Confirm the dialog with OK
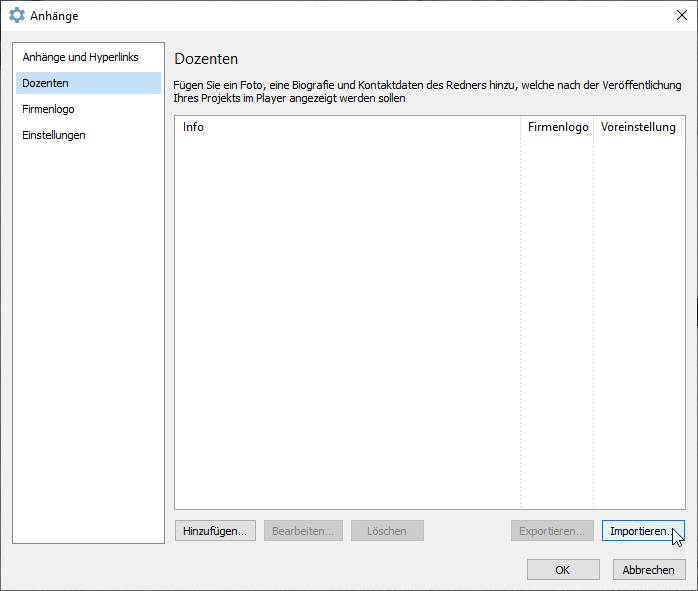The image size is (698, 591). point(563,569)
